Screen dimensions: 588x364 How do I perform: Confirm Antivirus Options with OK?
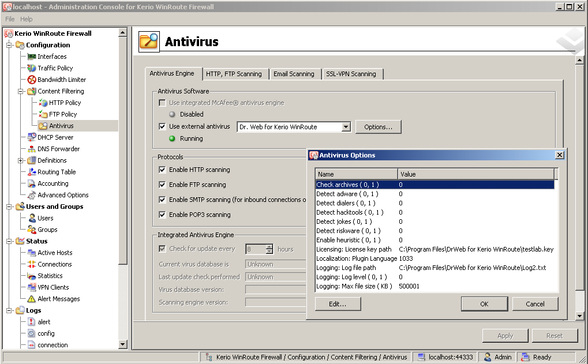point(485,304)
